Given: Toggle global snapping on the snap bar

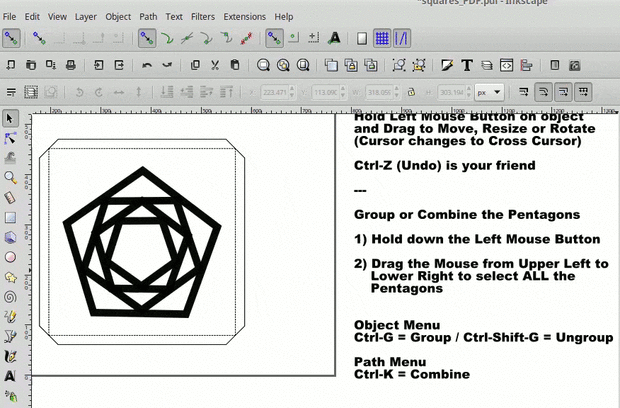Looking at the screenshot, I should point(11,38).
